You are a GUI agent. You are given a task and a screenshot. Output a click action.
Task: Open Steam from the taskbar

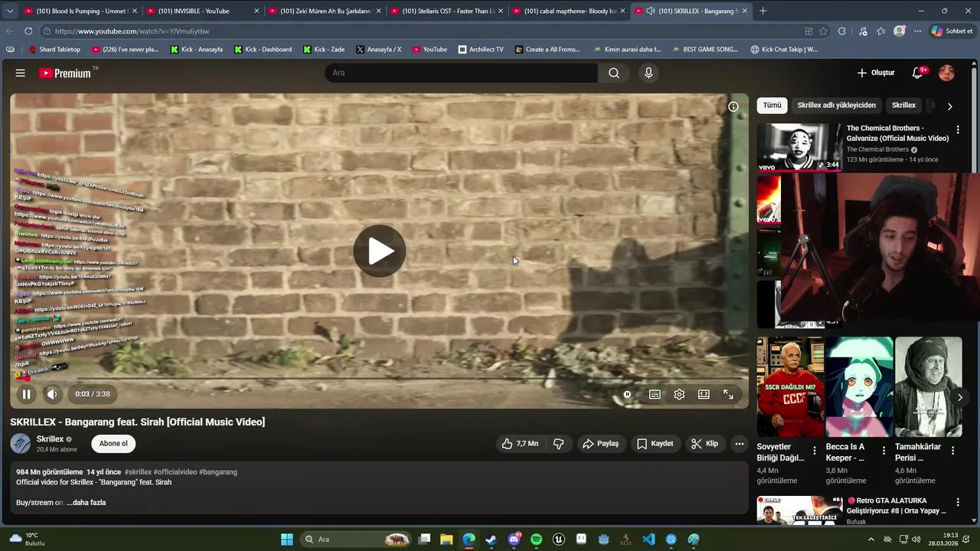click(491, 540)
